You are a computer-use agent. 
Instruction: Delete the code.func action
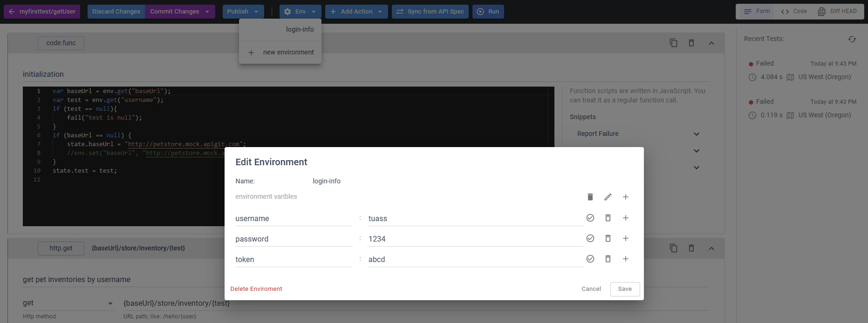[x=691, y=43]
